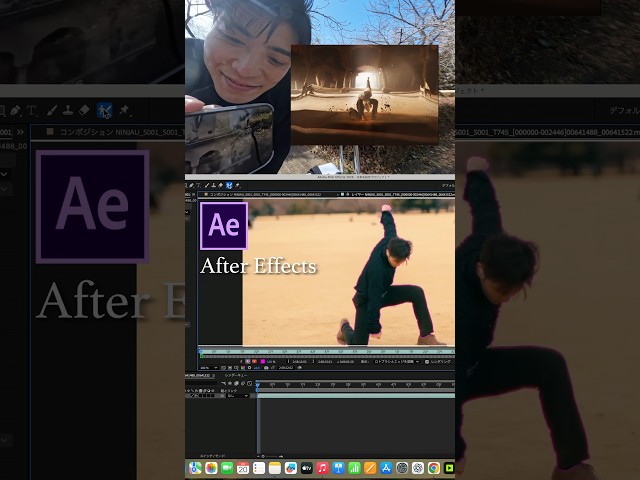The width and height of the screenshot is (640, 480).
Task: Toggle the Render checkbox in the layer viewer
Action: coord(427,362)
